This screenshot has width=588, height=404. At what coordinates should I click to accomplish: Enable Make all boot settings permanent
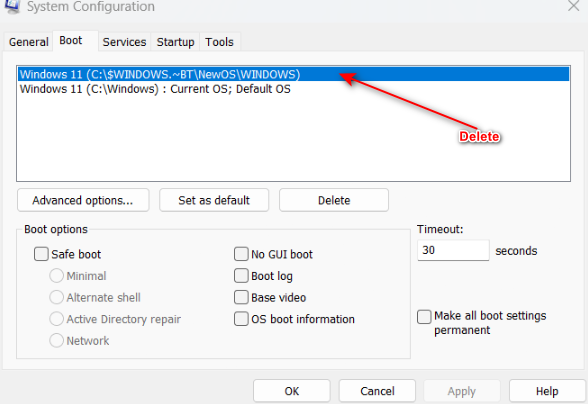(424, 317)
